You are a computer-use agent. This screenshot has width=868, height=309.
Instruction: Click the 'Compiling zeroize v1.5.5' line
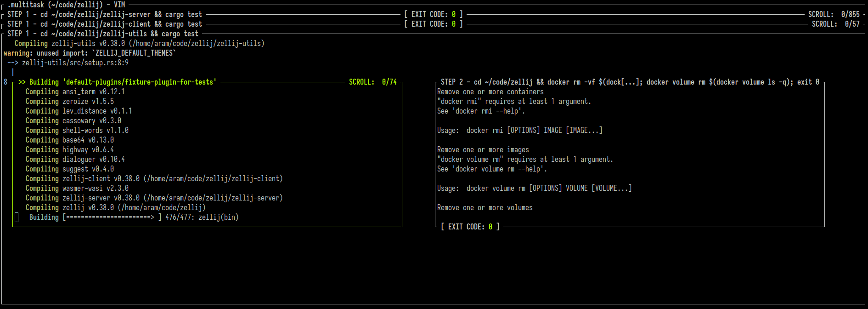pyautogui.click(x=70, y=101)
